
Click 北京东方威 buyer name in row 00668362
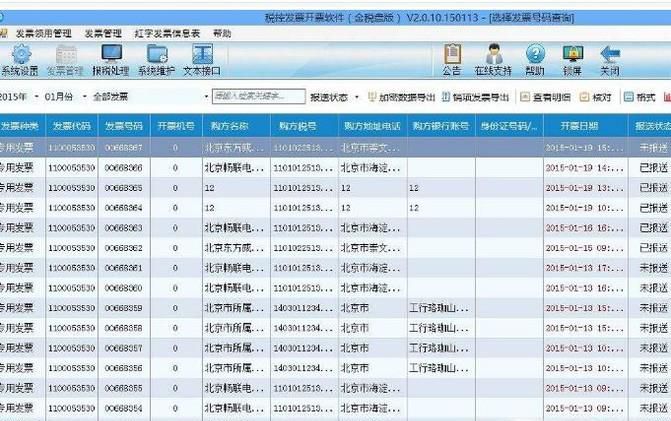click(x=236, y=248)
